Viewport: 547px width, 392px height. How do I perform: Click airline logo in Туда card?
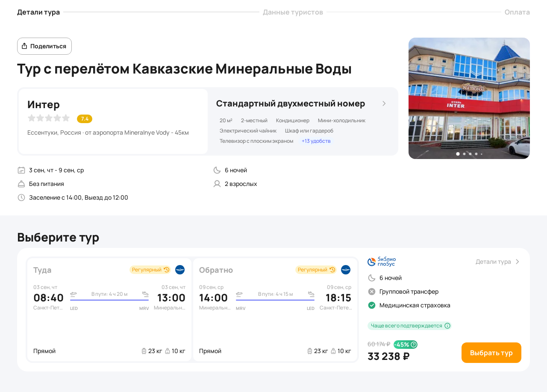[x=180, y=270]
